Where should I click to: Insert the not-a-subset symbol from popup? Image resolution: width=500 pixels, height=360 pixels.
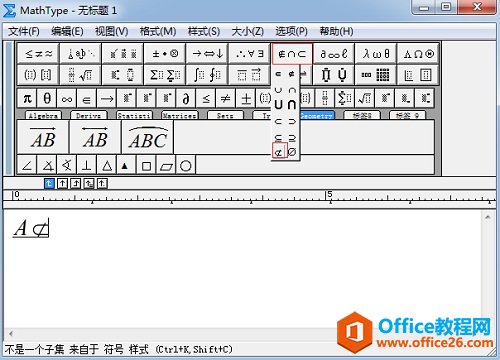pos(279,151)
